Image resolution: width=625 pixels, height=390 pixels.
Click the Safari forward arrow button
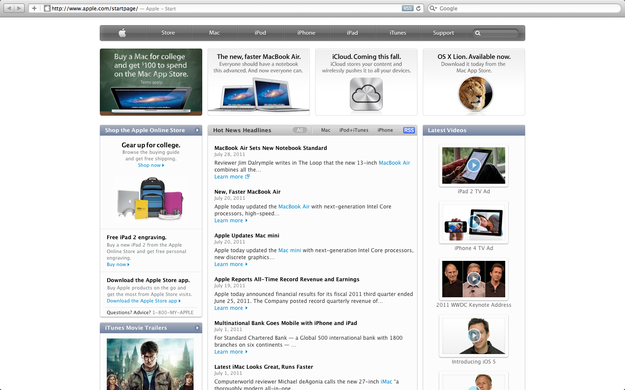(19, 8)
